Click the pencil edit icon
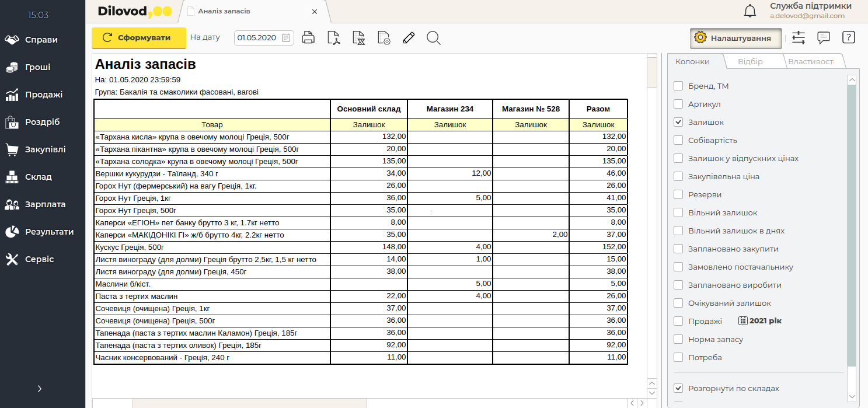Image resolution: width=868 pixels, height=408 pixels. [409, 38]
